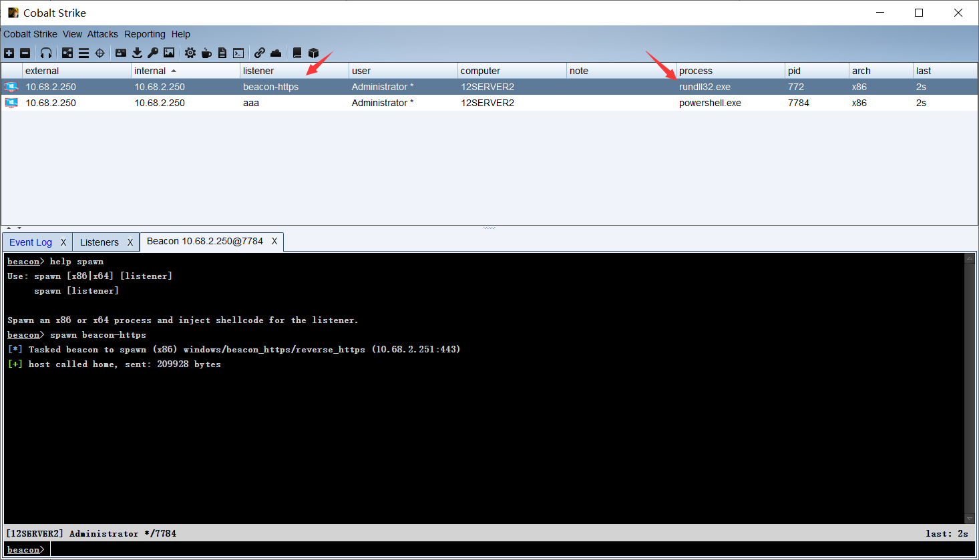Image resolution: width=979 pixels, height=560 pixels.
Task: Sort sessions by internal column header
Action: point(186,71)
